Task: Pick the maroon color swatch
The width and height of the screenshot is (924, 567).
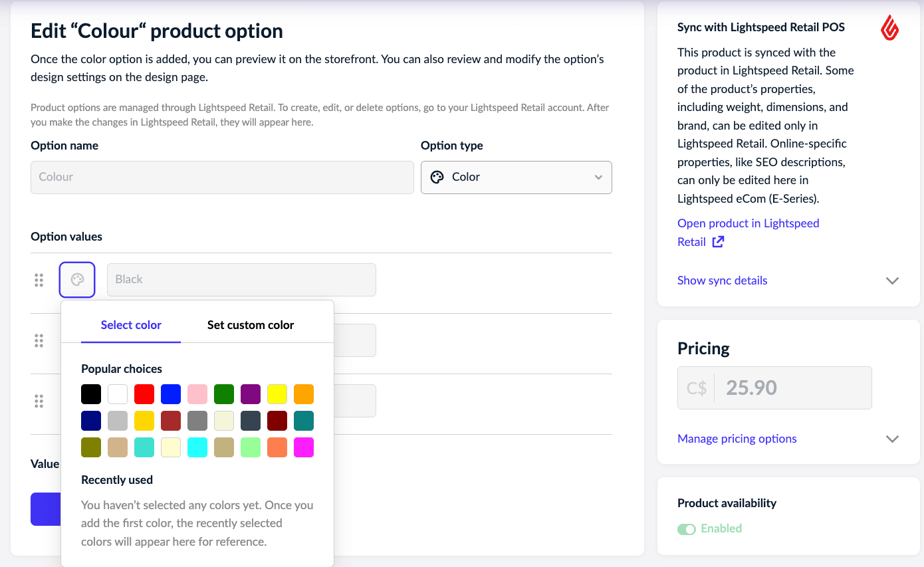Action: click(x=277, y=421)
